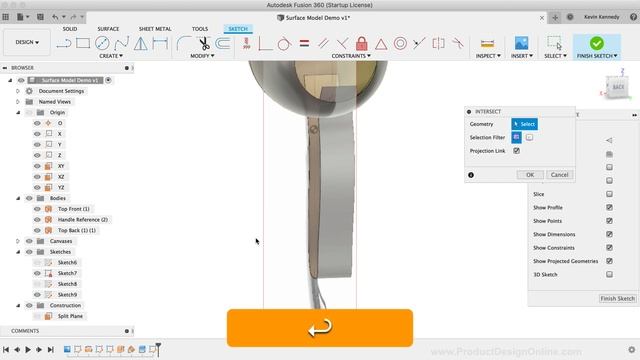The image size is (640, 360).
Task: Open Kevin Kennedy account menu
Action: (602, 17)
